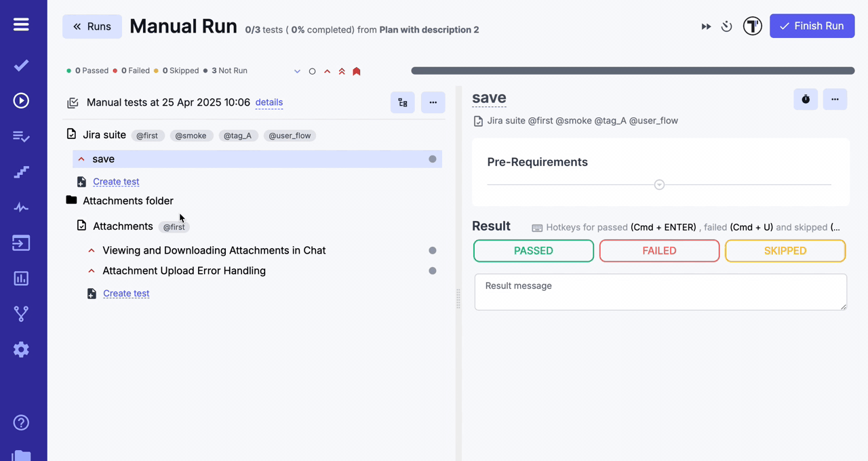The height and width of the screenshot is (461, 868).
Task: Open the Settings gear in sidebar
Action: tap(21, 350)
